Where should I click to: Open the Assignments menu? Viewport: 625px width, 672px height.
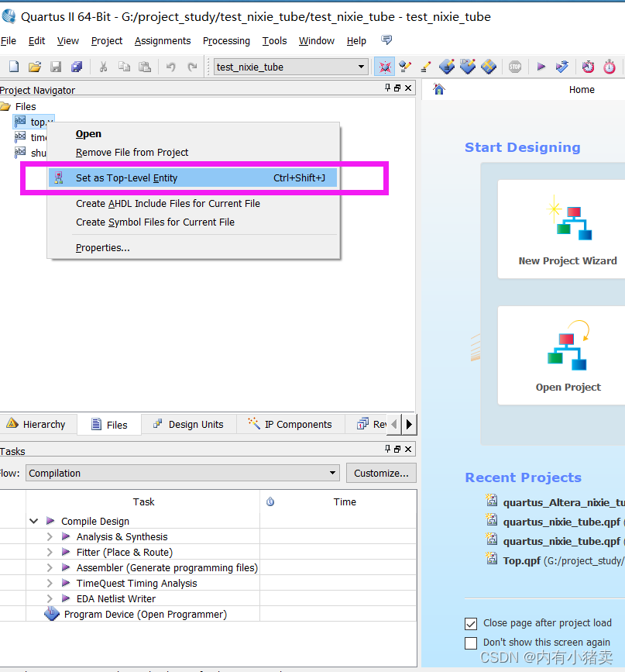tap(163, 41)
